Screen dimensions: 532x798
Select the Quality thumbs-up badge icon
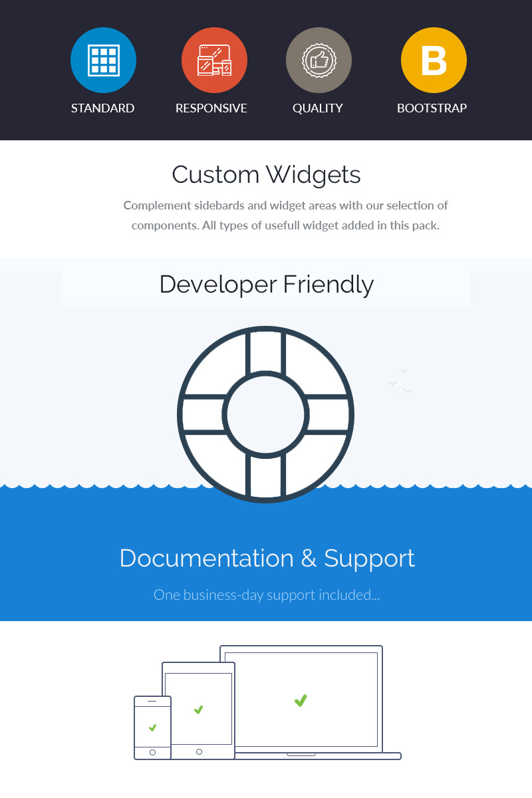(319, 61)
